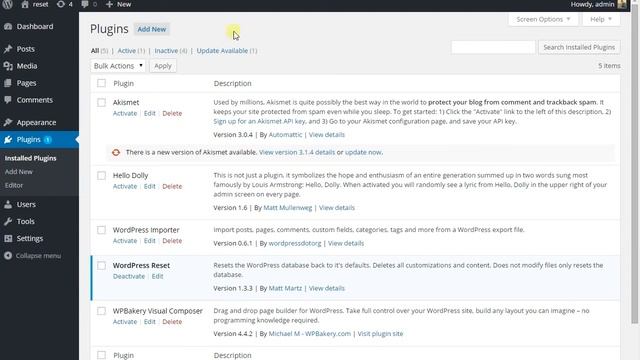Expand the Screen Options panel

click(x=543, y=19)
